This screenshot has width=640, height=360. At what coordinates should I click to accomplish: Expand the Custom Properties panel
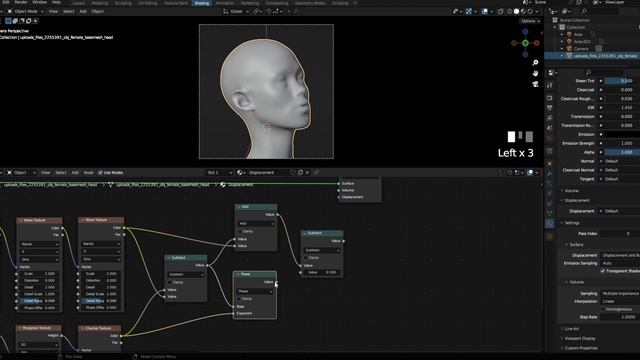[580, 348]
